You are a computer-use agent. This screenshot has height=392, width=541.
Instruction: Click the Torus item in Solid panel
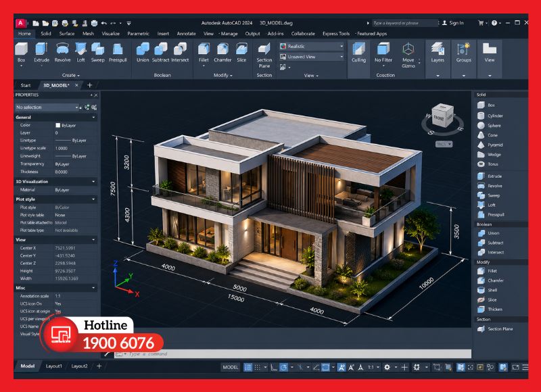[488, 164]
